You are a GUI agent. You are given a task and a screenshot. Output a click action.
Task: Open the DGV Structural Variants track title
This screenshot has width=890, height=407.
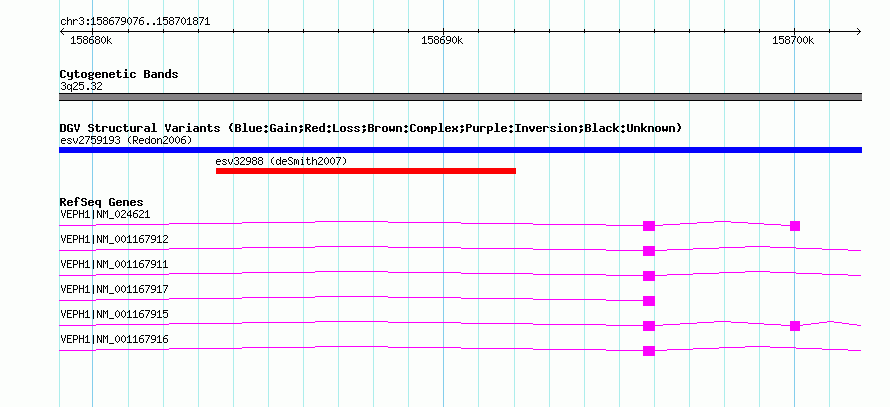371,128
